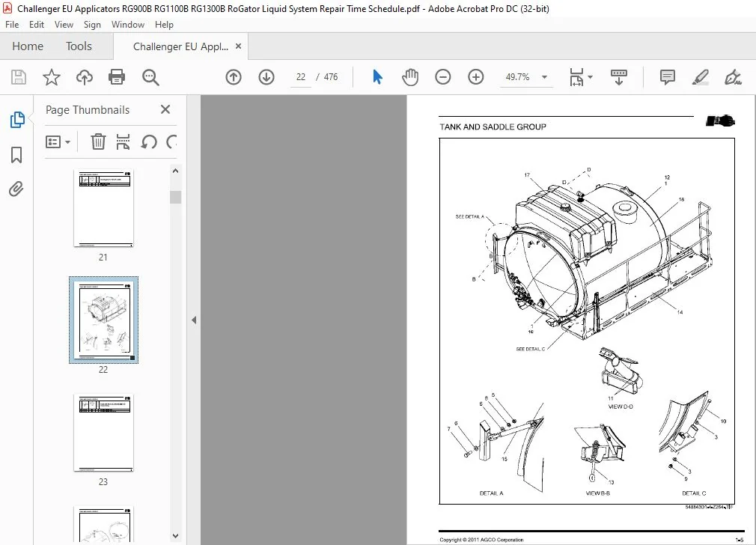Collapse the navigation pane arrow
The width and height of the screenshot is (756, 545).
pos(194,320)
